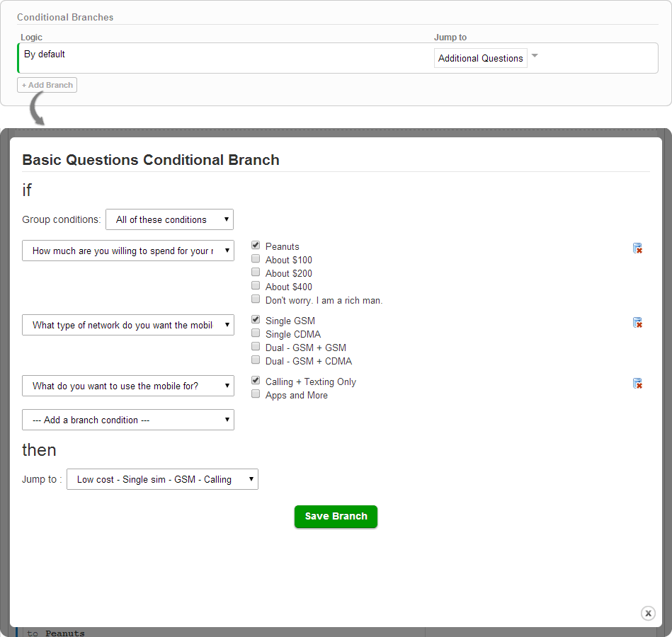This screenshot has height=637, width=672.
Task: Change the network type question dropdown
Action: pyautogui.click(x=128, y=326)
